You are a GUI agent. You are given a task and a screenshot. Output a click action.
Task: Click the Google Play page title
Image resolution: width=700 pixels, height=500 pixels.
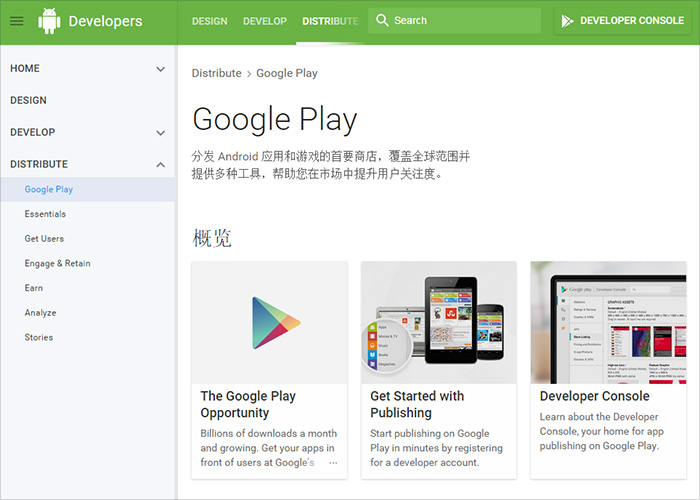tap(275, 120)
